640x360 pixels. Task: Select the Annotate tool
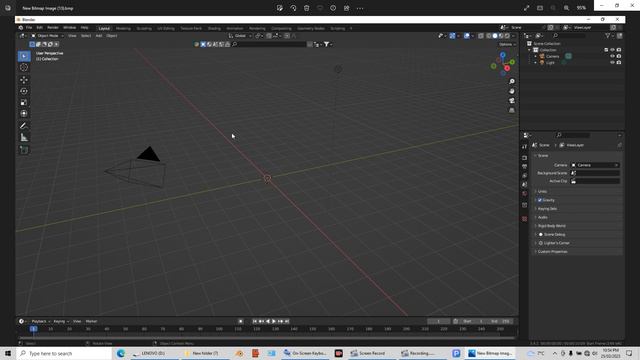24,126
